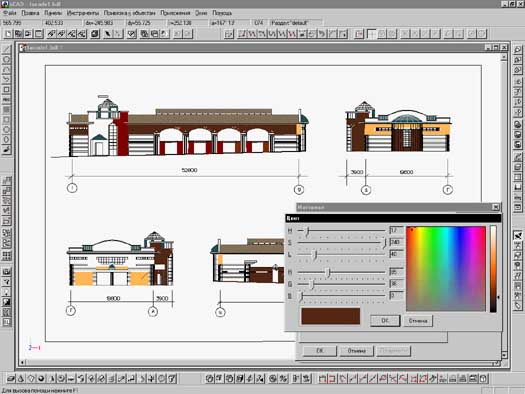The height and width of the screenshot is (394, 525).
Task: Open the Окно menu
Action: tap(201, 13)
